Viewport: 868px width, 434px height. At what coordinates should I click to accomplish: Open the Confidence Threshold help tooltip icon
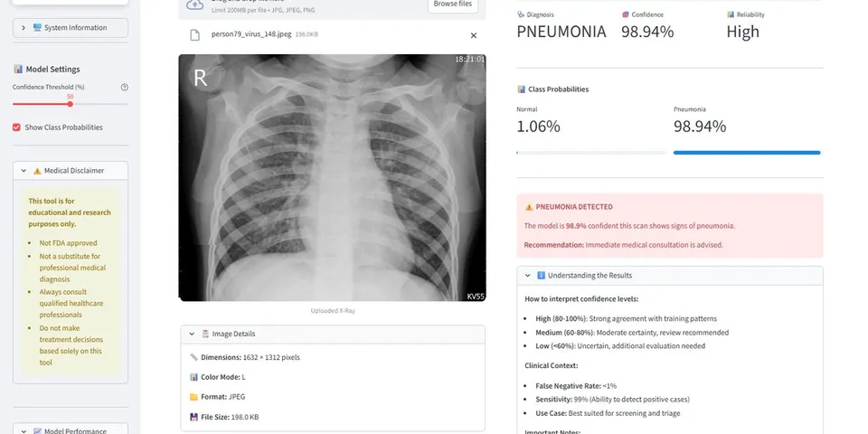(x=125, y=87)
